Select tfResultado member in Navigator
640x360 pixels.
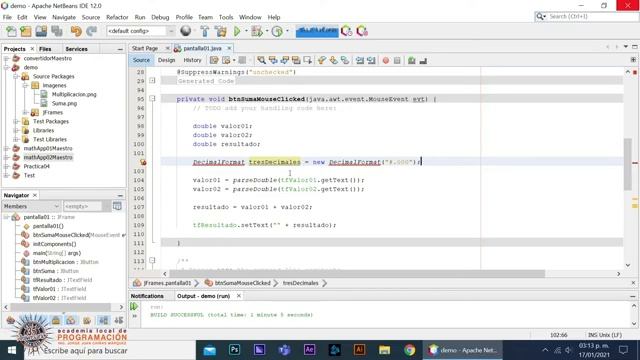(x=47, y=280)
